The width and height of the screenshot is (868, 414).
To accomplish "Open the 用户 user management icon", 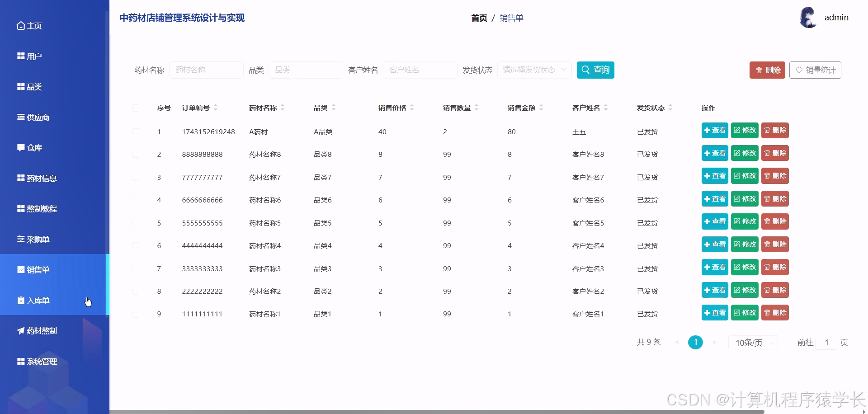I will point(20,56).
